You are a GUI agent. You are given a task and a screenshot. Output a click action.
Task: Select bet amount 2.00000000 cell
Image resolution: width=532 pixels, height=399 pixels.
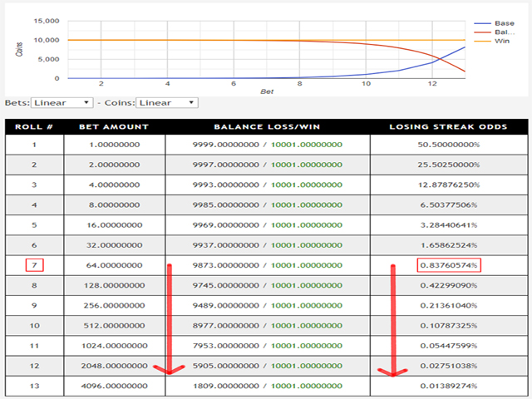115,165
